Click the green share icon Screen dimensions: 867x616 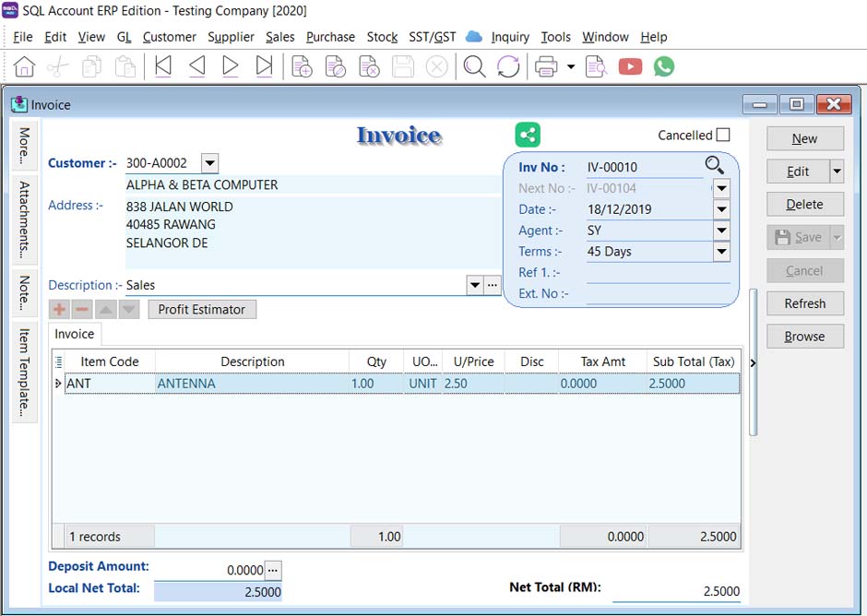[x=528, y=135]
